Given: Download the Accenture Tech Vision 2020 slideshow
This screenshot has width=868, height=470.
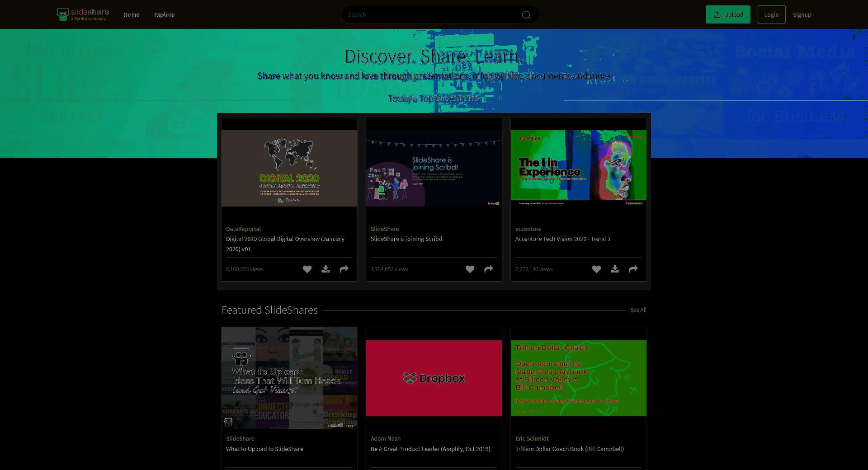Looking at the screenshot, I should coord(615,269).
